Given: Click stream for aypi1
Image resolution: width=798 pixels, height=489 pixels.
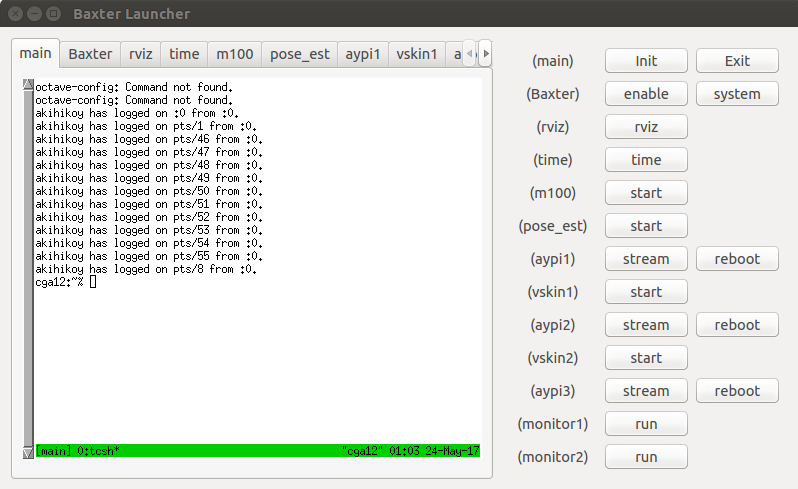Looking at the screenshot, I should (646, 259).
